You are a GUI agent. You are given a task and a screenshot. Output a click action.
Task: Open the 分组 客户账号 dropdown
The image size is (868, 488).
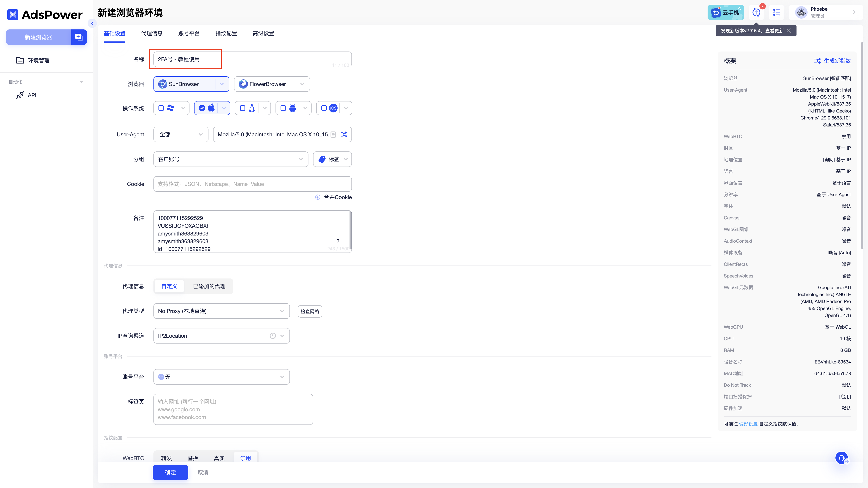231,159
